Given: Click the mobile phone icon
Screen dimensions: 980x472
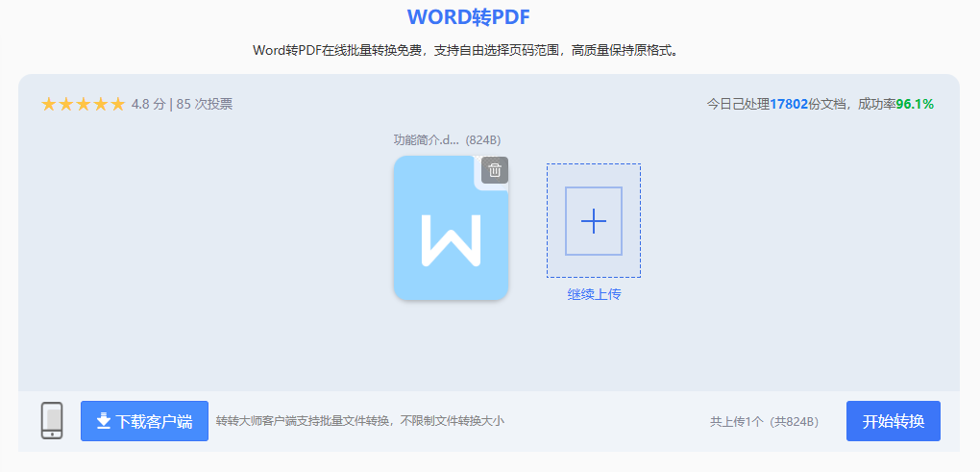Looking at the screenshot, I should [x=52, y=420].
